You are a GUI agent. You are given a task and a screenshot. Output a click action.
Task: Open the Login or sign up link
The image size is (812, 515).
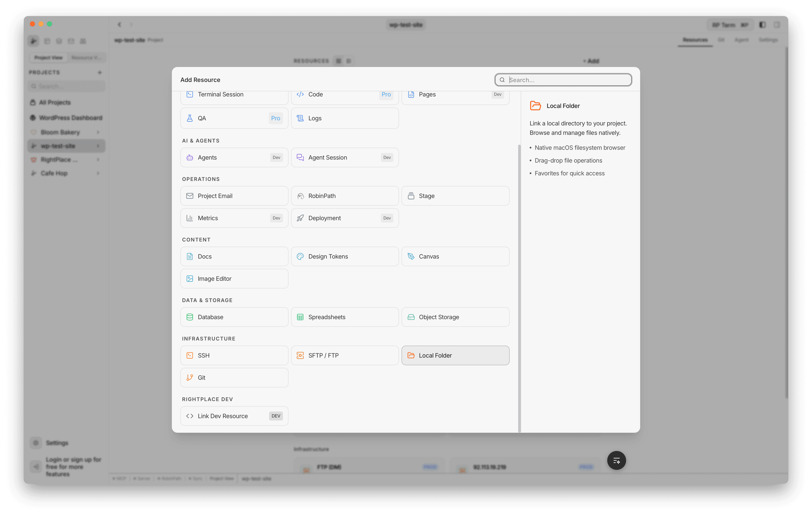click(73, 466)
